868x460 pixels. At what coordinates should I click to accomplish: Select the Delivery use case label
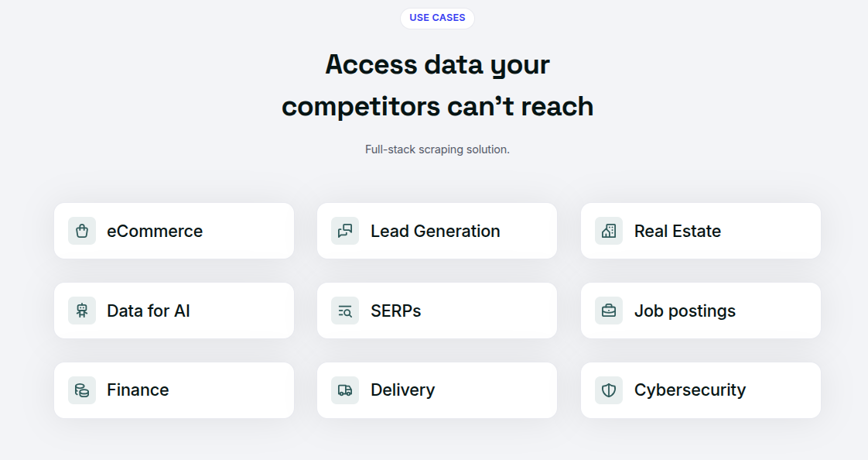click(402, 390)
